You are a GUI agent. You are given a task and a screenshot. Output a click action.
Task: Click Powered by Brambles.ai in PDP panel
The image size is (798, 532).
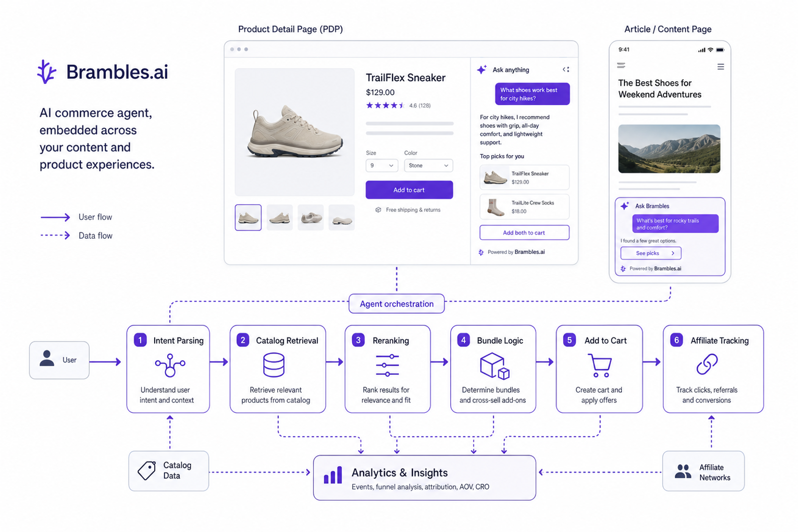512,252
